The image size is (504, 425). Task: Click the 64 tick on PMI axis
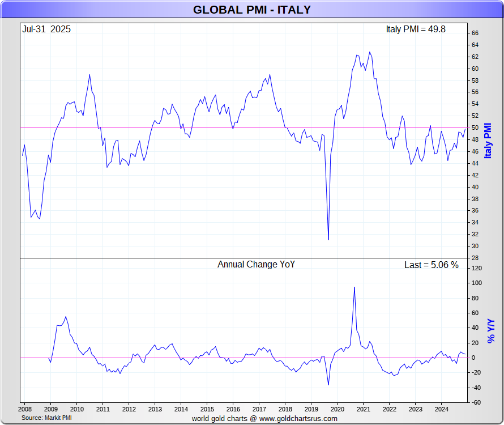pos(475,45)
